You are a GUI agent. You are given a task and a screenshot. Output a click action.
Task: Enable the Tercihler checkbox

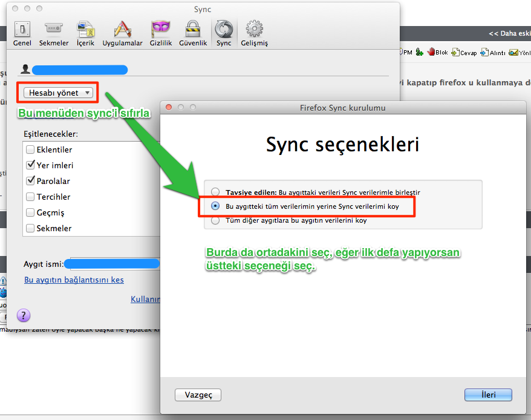[x=30, y=197]
